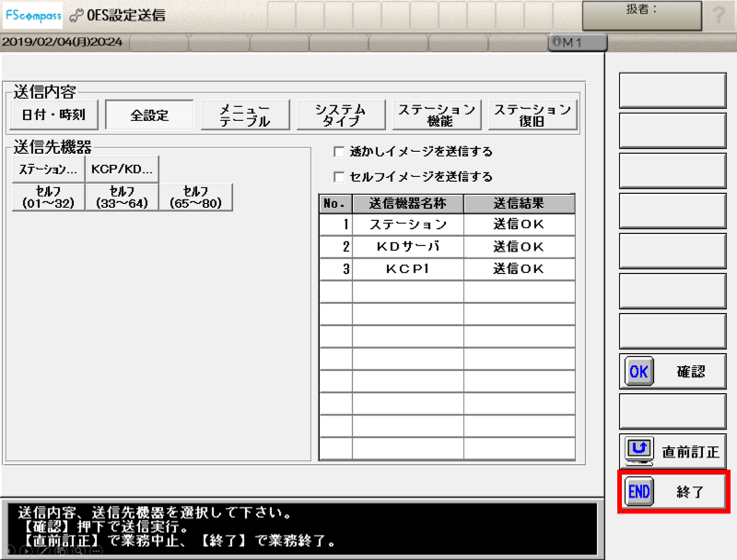Click the OES設定送信 title text

point(126,15)
